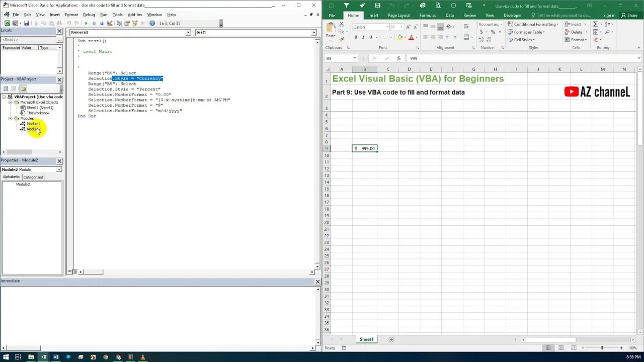This screenshot has width=644, height=362.
Task: Collapse Microsoft Excel Objects folder
Action: [11, 102]
